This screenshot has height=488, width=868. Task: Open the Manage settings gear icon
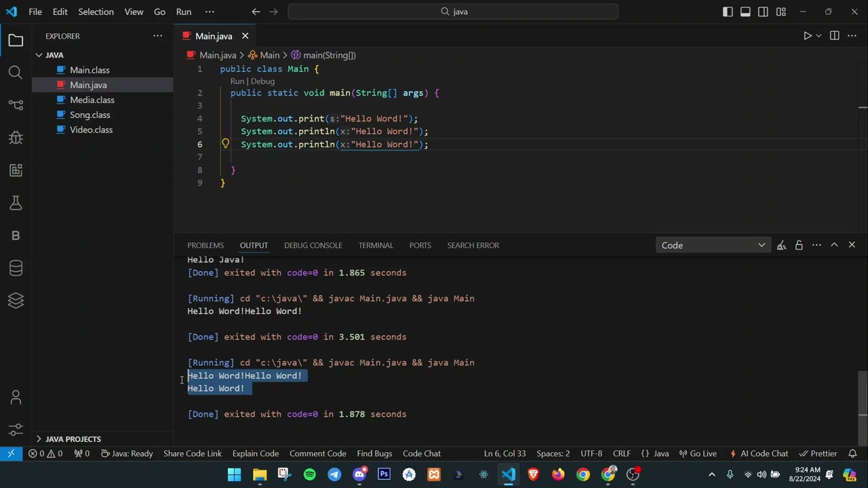pos(16,430)
